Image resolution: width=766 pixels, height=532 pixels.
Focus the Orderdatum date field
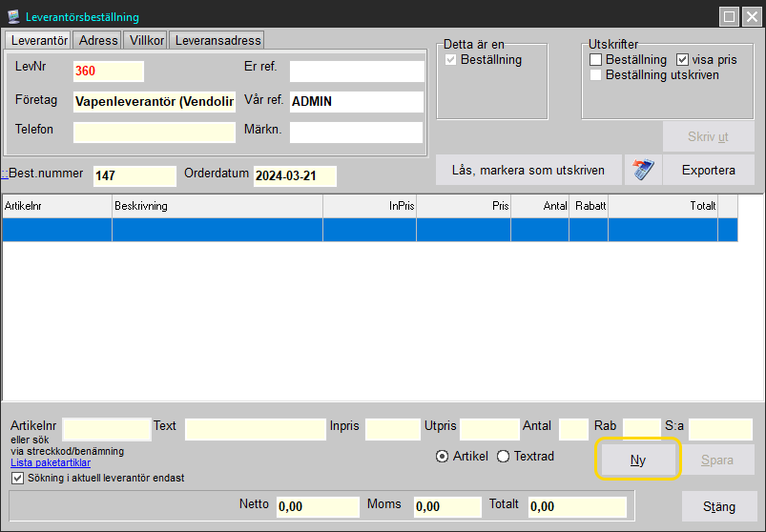tap(295, 176)
